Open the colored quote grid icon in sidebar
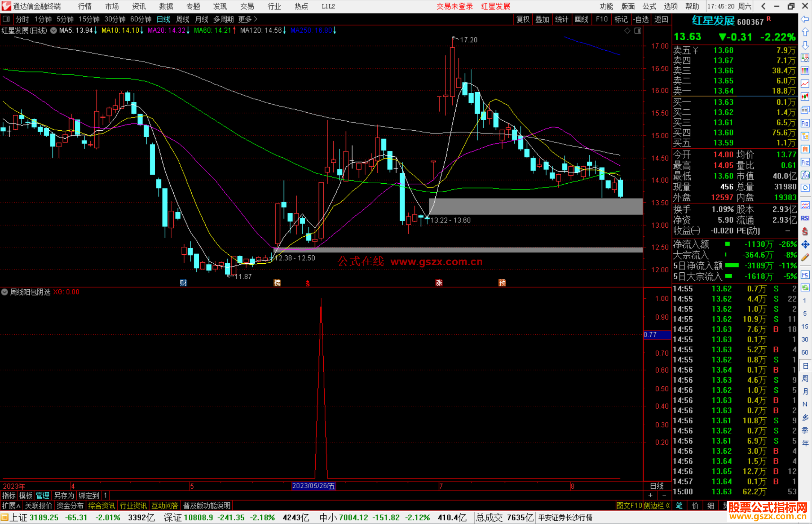The width and height of the screenshot is (812, 524). (x=805, y=71)
